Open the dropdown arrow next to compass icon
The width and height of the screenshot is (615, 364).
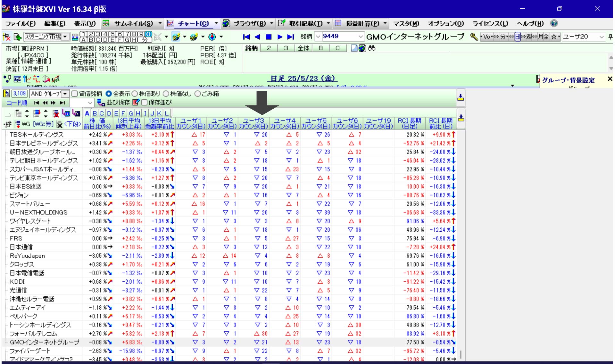[x=221, y=37]
